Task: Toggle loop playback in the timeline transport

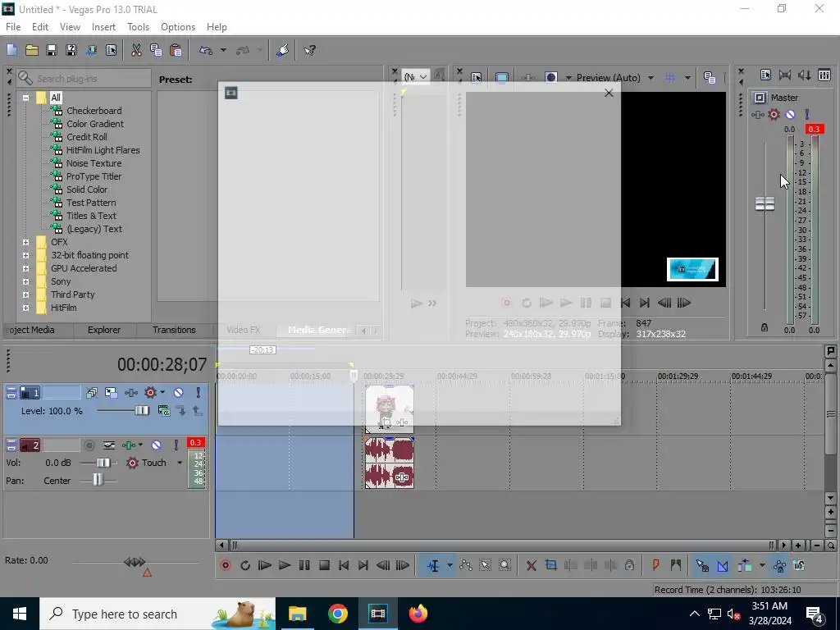Action: [245, 565]
